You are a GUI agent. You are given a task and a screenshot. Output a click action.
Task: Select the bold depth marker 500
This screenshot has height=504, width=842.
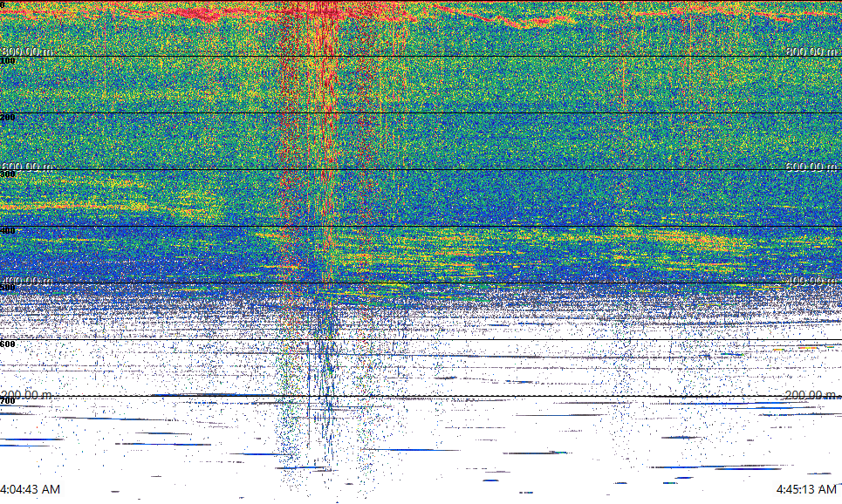pos(8,288)
